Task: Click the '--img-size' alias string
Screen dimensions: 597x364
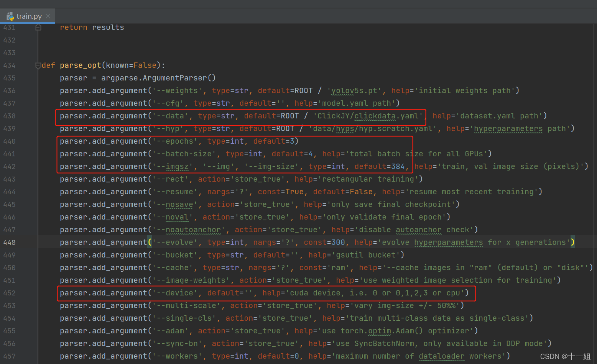Action: point(271,167)
